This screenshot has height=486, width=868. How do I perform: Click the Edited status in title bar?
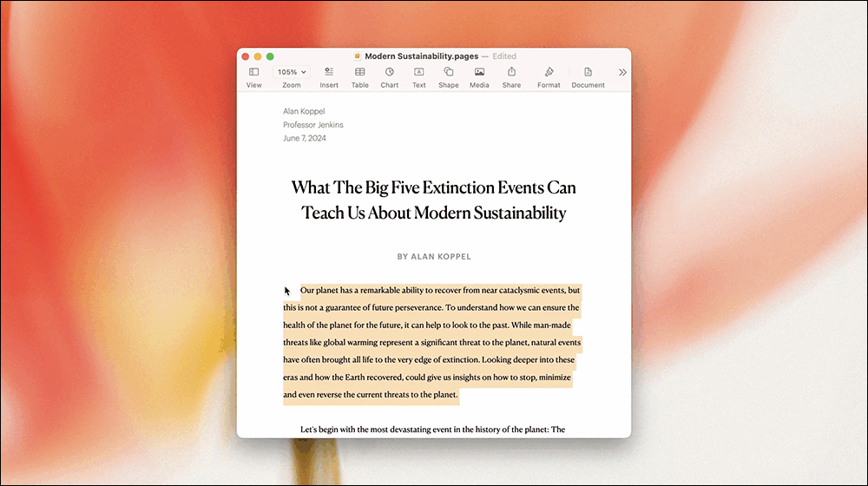tap(504, 56)
